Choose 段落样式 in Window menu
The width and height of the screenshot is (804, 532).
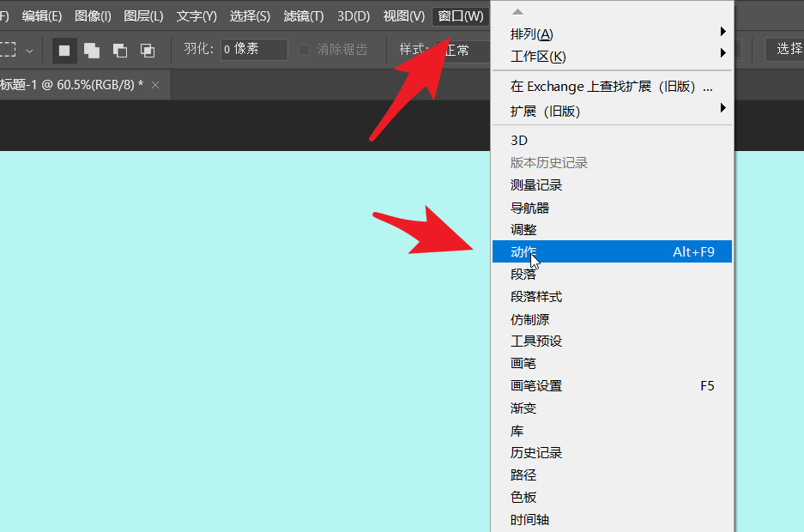[x=613, y=297]
